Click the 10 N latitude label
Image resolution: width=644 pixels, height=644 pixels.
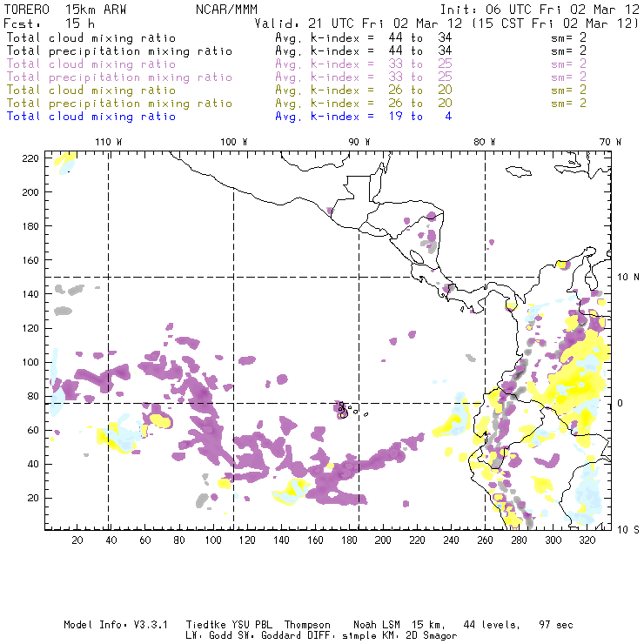click(x=628, y=277)
